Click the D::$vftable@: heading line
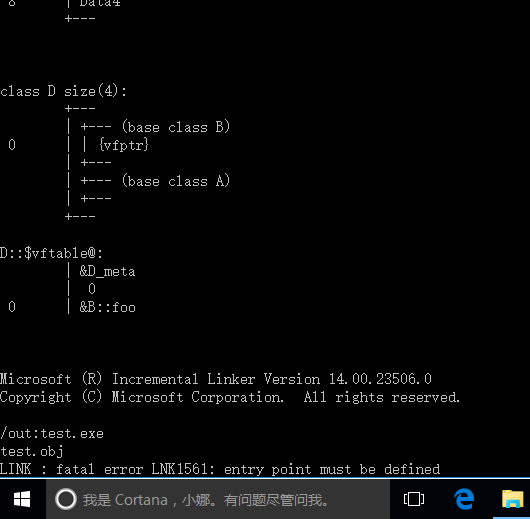This screenshot has width=530, height=519. tap(51, 253)
